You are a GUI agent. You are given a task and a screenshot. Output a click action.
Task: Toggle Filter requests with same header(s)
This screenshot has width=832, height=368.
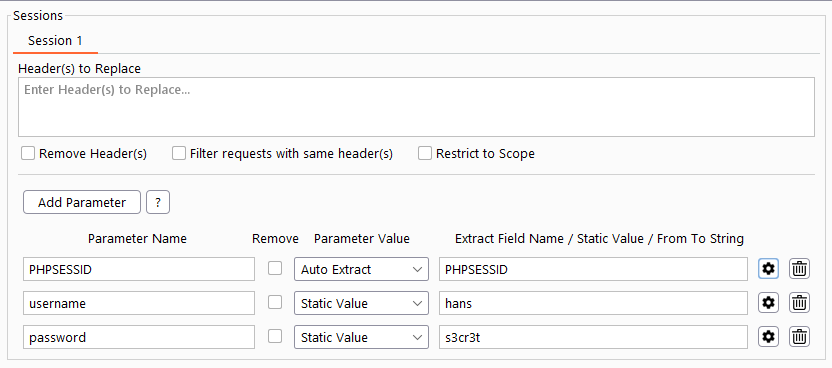tap(180, 154)
